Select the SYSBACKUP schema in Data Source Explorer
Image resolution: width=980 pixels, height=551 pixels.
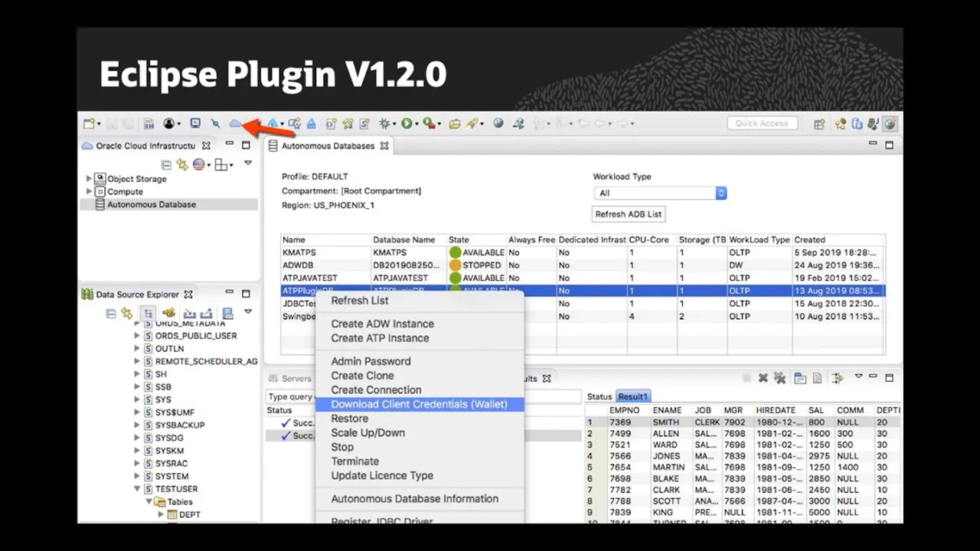tap(180, 425)
